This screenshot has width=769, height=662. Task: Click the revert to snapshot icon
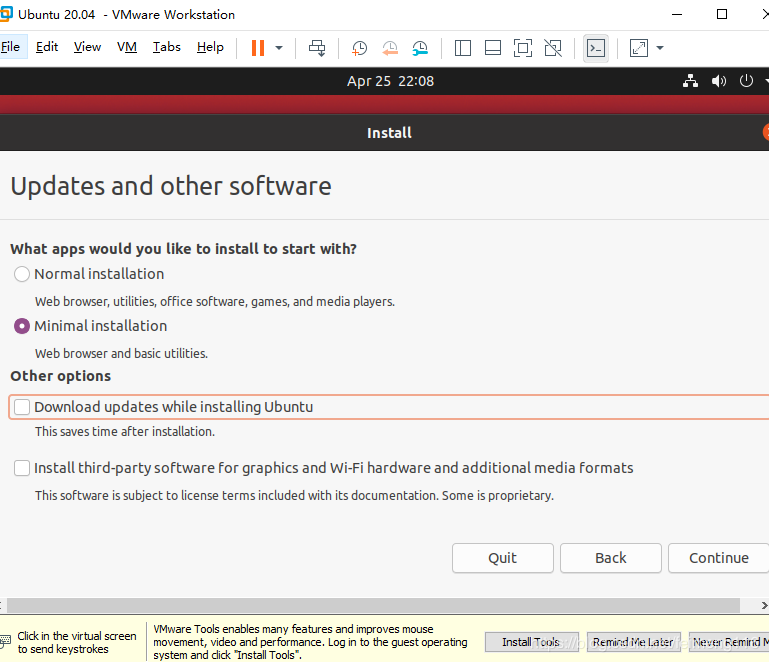390,48
